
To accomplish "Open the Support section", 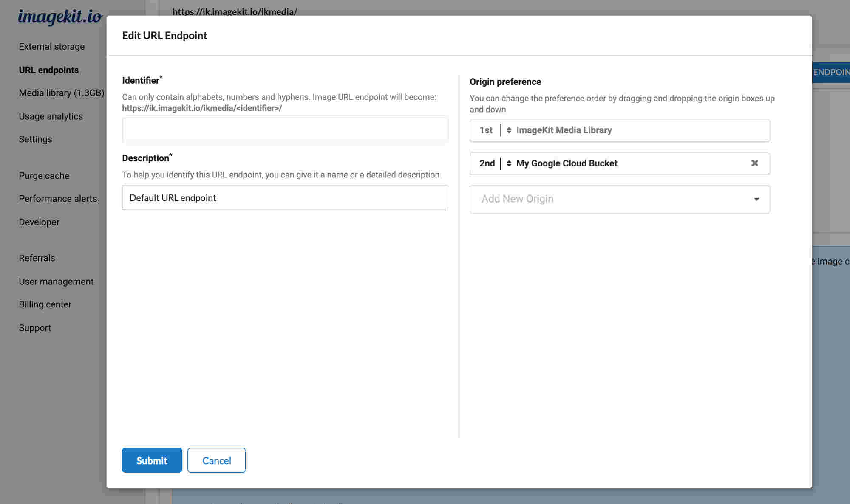I will 34,327.
